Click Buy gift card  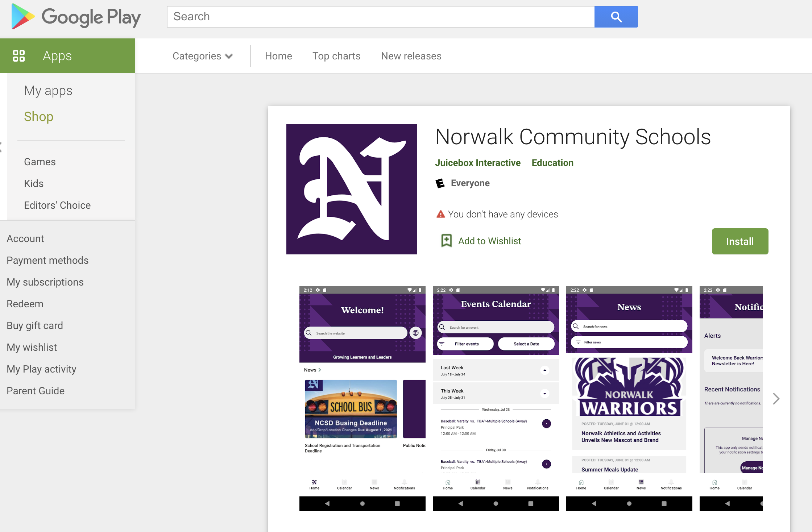click(x=35, y=325)
